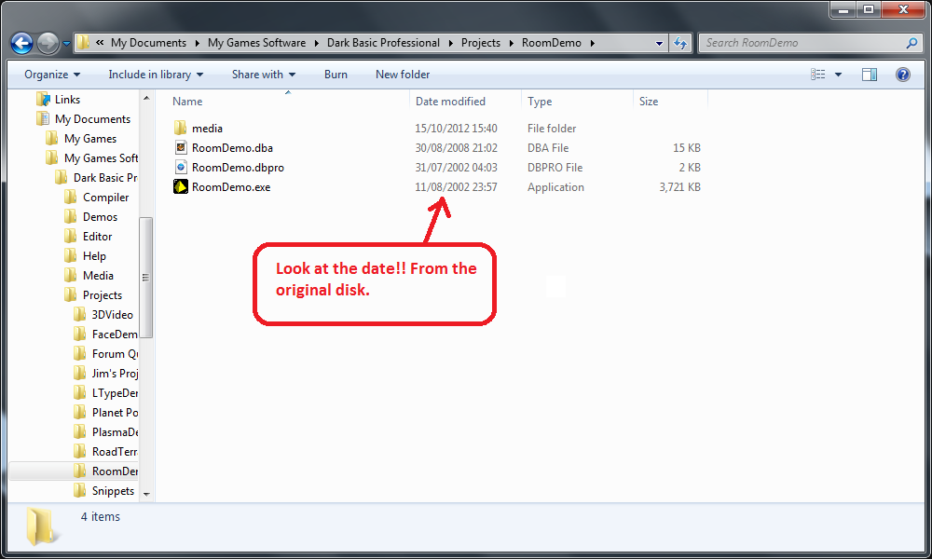The width and height of the screenshot is (932, 560).
Task: Click the navigation pane scroll up arrow
Action: (147, 98)
